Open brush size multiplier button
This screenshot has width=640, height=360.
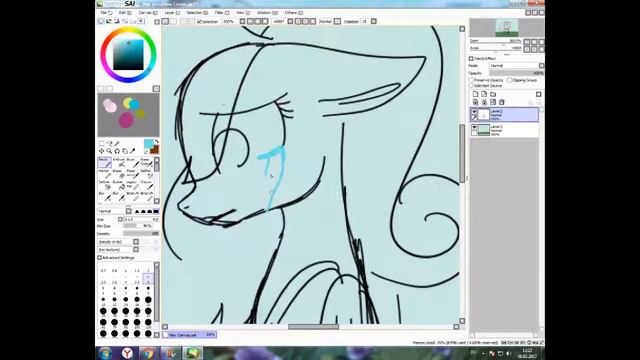tap(120, 219)
